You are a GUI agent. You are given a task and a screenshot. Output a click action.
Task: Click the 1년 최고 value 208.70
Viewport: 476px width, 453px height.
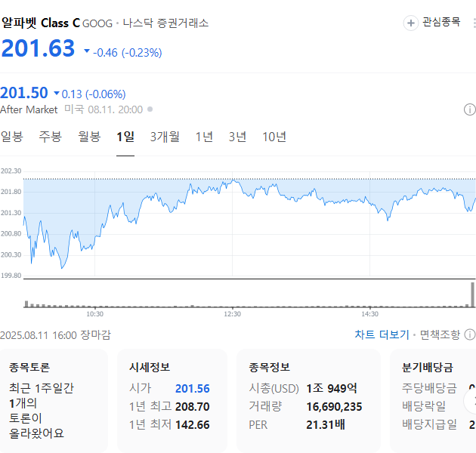[x=193, y=407]
